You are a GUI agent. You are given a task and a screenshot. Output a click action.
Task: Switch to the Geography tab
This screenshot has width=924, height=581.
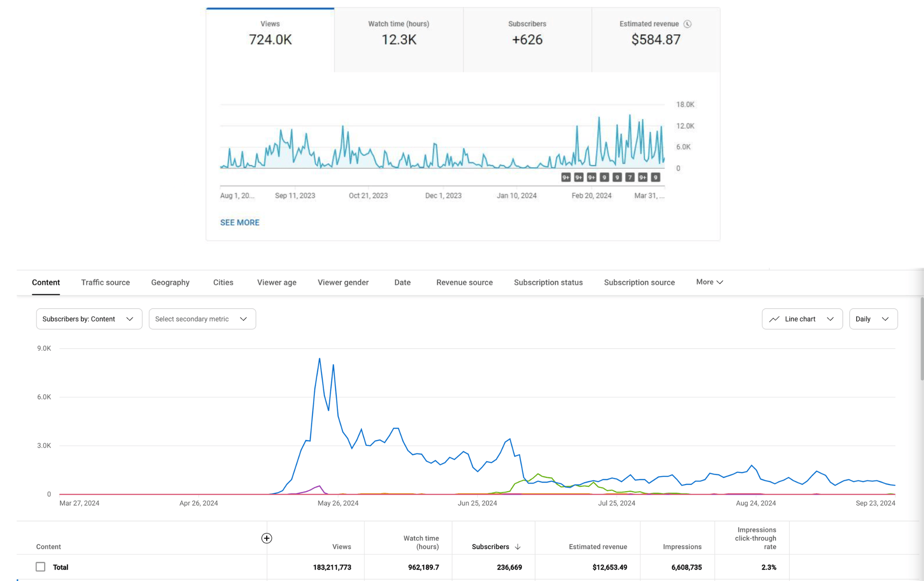point(170,282)
